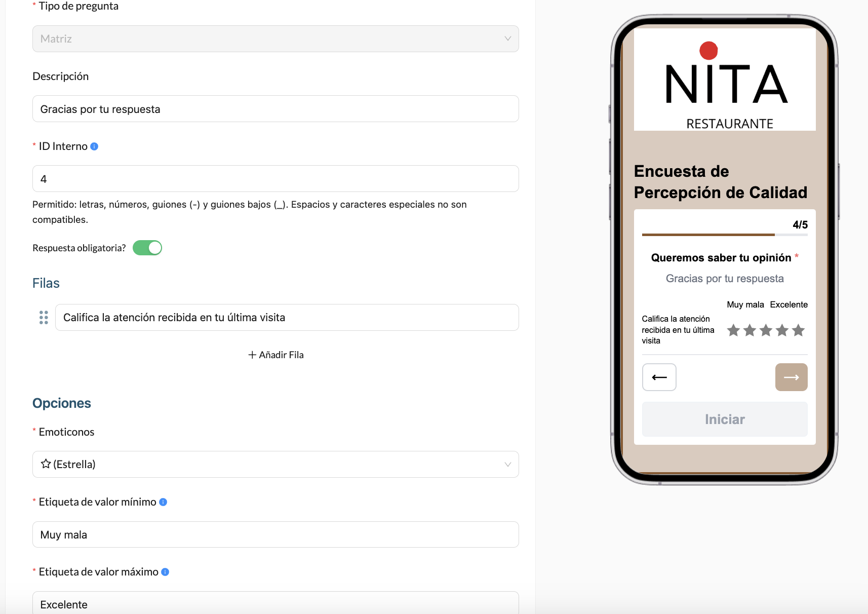Click the survey progress bar in preview
This screenshot has width=868, height=614.
pos(725,235)
